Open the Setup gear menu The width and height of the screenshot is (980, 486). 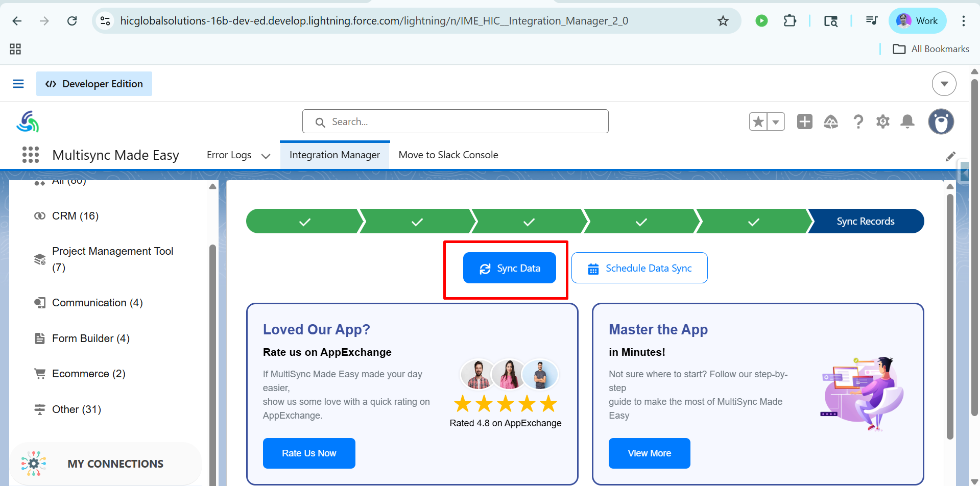tap(882, 121)
